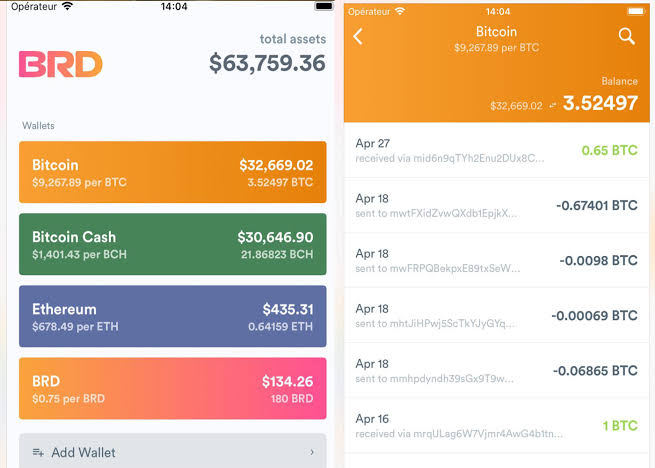Open the BRD token wallet card
Screen dimensions: 655x468
point(173,389)
